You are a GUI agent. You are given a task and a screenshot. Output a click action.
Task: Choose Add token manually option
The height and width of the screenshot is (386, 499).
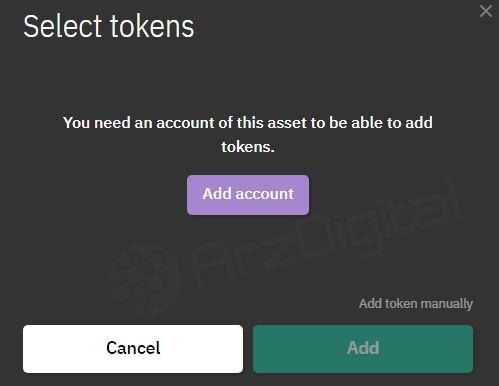(x=416, y=304)
